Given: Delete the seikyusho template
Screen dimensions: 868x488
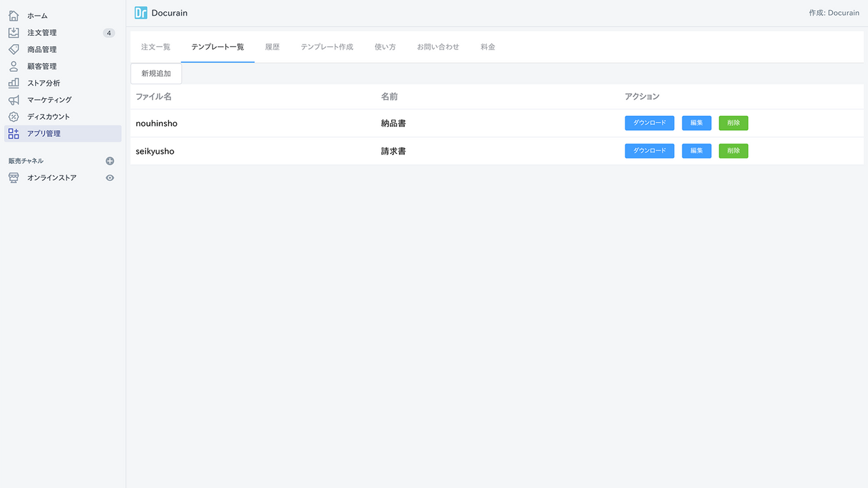Looking at the screenshot, I should (734, 150).
